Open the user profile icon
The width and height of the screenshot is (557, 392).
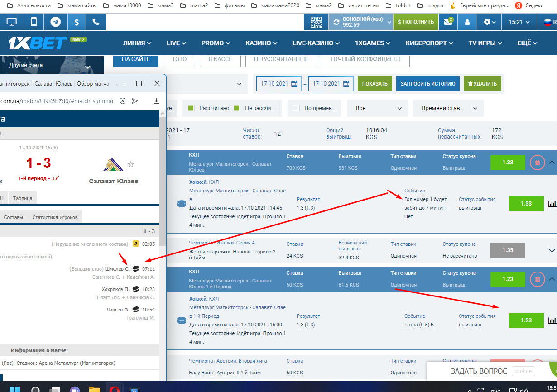467,22
